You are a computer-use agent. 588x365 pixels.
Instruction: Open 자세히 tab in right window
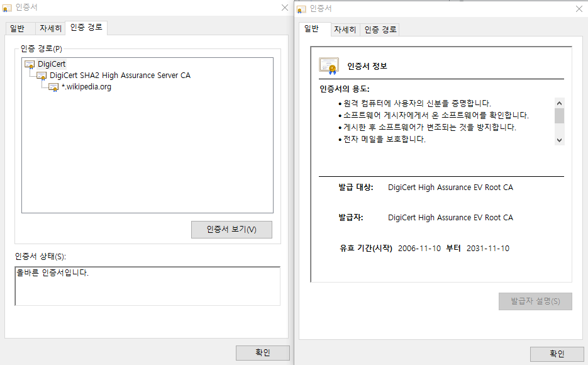(x=345, y=30)
